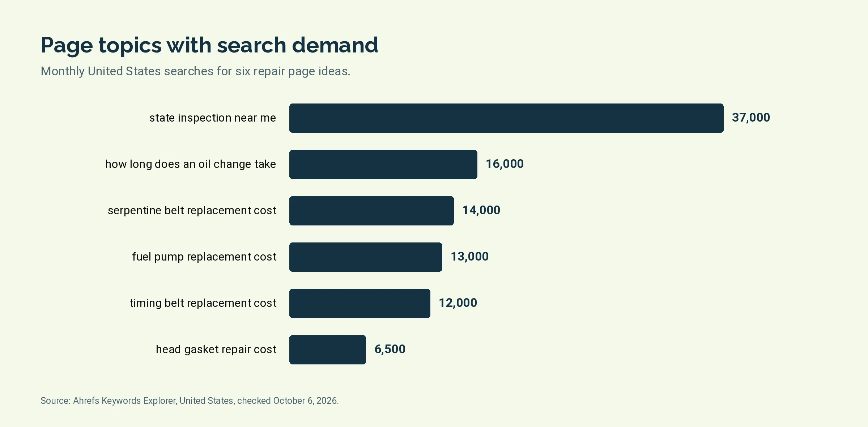Click the bar for state inspection near me
Viewport: 868px width, 427px height.
tap(506, 118)
